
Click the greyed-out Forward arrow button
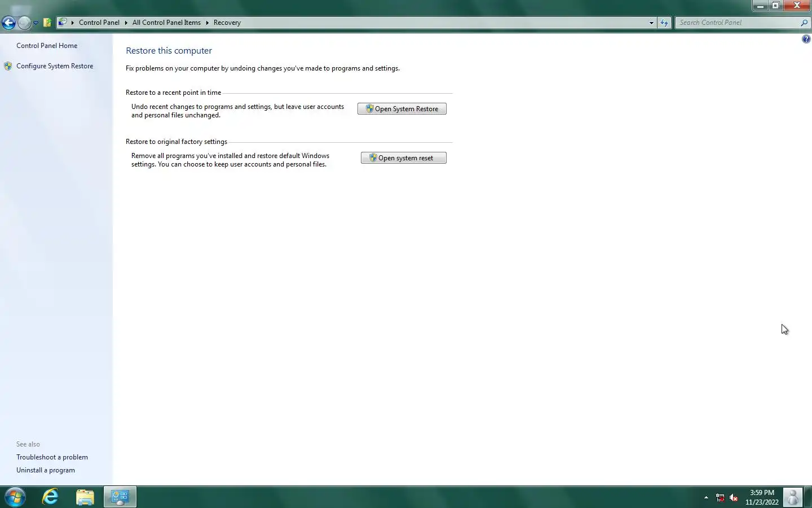coord(24,23)
